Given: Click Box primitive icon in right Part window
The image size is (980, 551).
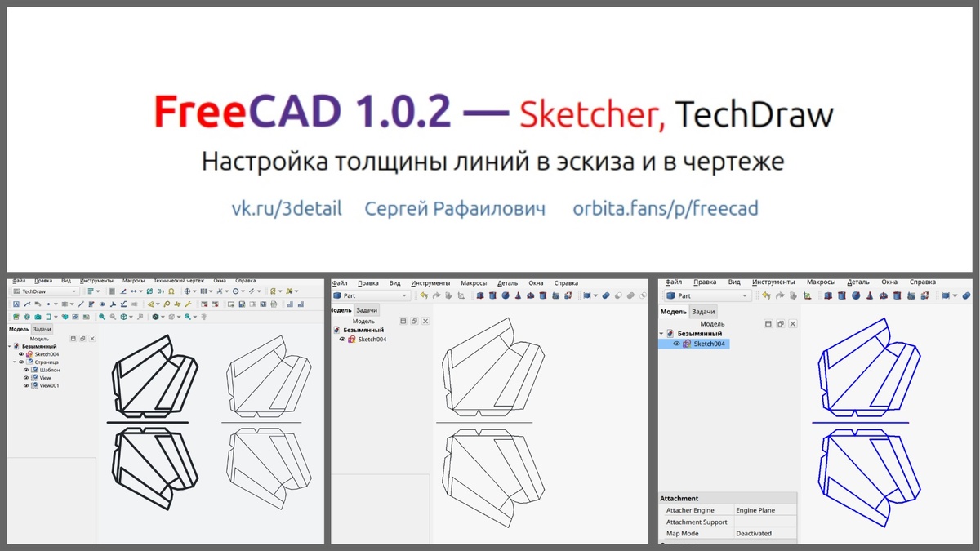Looking at the screenshot, I should 828,295.
